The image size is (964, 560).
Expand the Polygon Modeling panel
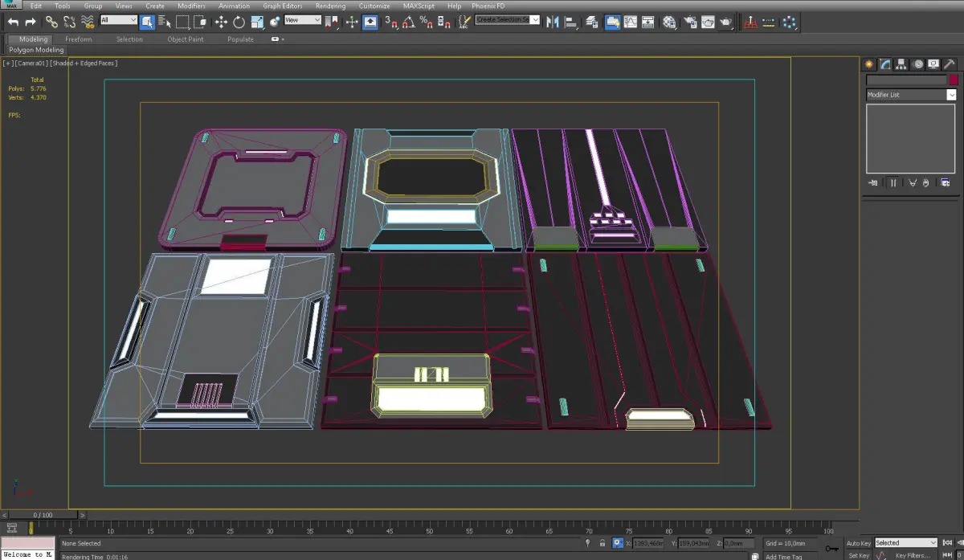pyautogui.click(x=36, y=50)
